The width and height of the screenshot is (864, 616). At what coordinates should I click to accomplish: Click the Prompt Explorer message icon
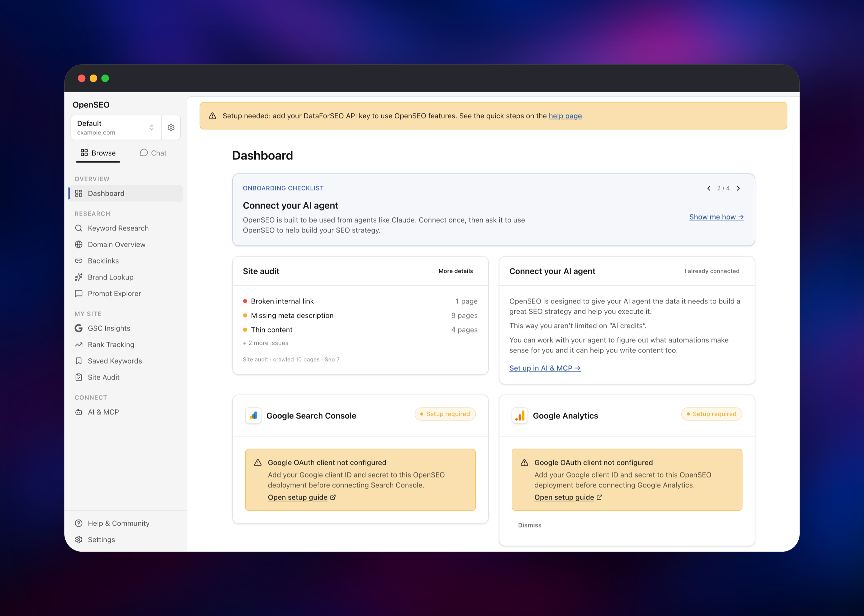79,293
